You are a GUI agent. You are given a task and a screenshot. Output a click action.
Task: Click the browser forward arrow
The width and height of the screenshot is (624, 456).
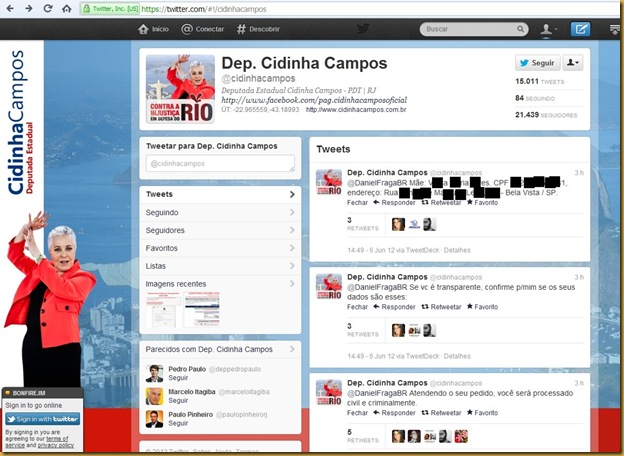coord(29,8)
